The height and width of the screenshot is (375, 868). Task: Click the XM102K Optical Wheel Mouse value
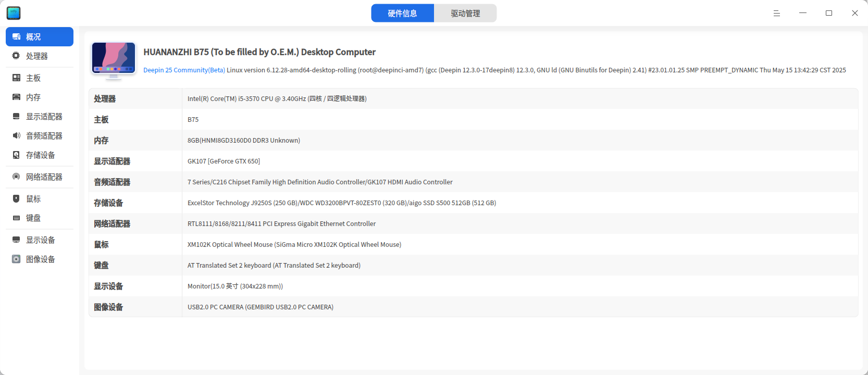(x=294, y=245)
